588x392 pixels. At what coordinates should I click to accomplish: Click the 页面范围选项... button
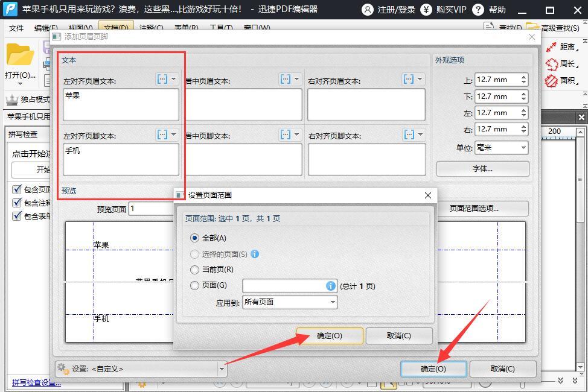pos(484,209)
